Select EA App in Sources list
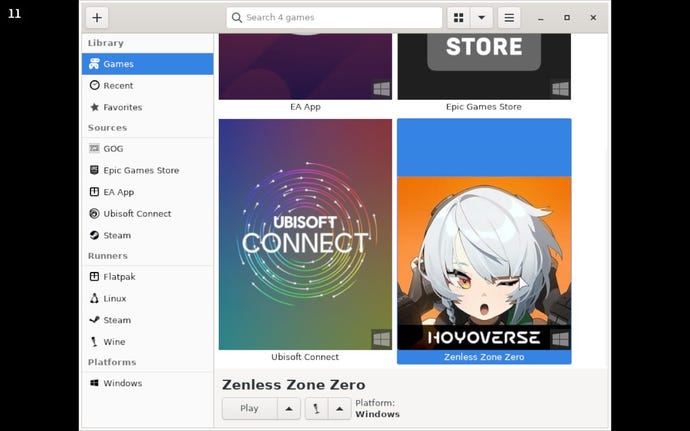This screenshot has height=431, width=690. pyautogui.click(x=147, y=192)
